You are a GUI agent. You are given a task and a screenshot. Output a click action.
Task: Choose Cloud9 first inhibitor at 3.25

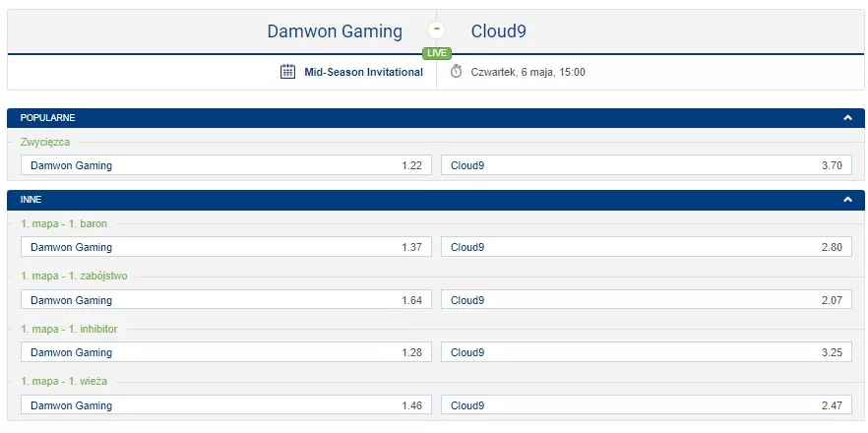tap(646, 352)
